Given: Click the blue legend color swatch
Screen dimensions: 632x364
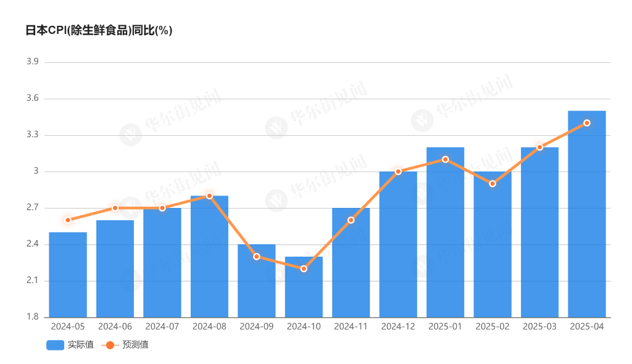Looking at the screenshot, I should (x=55, y=344).
